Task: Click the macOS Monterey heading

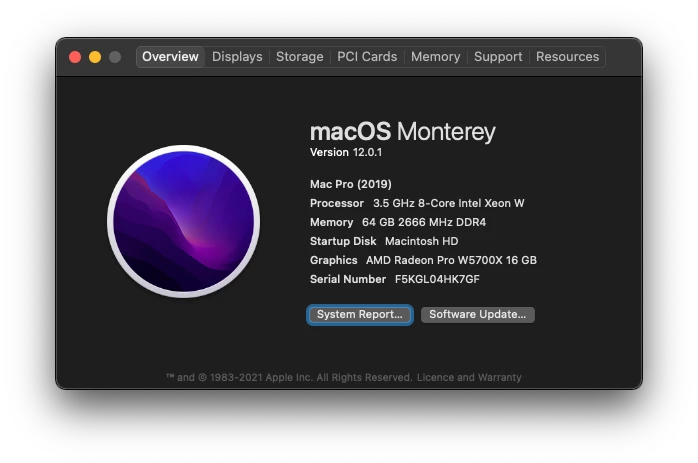Action: pyautogui.click(x=402, y=132)
